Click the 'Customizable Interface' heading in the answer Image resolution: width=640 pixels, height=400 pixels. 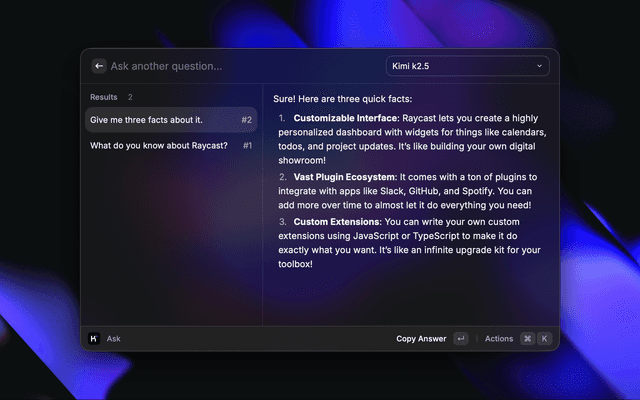[x=338, y=117]
